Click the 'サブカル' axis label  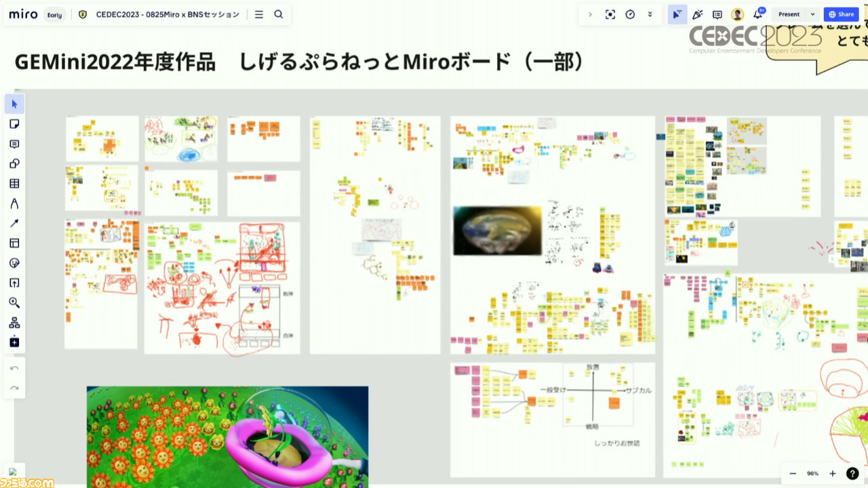[x=639, y=390]
